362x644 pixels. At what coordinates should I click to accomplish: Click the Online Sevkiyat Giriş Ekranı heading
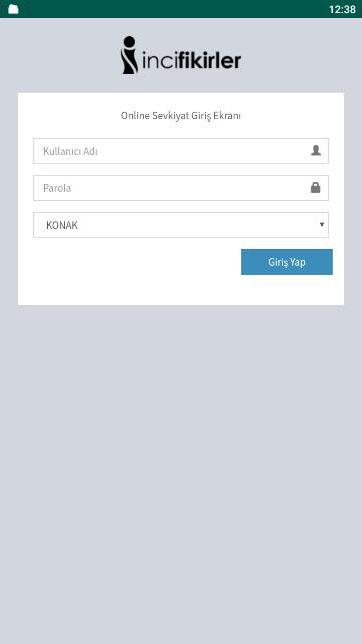(181, 116)
